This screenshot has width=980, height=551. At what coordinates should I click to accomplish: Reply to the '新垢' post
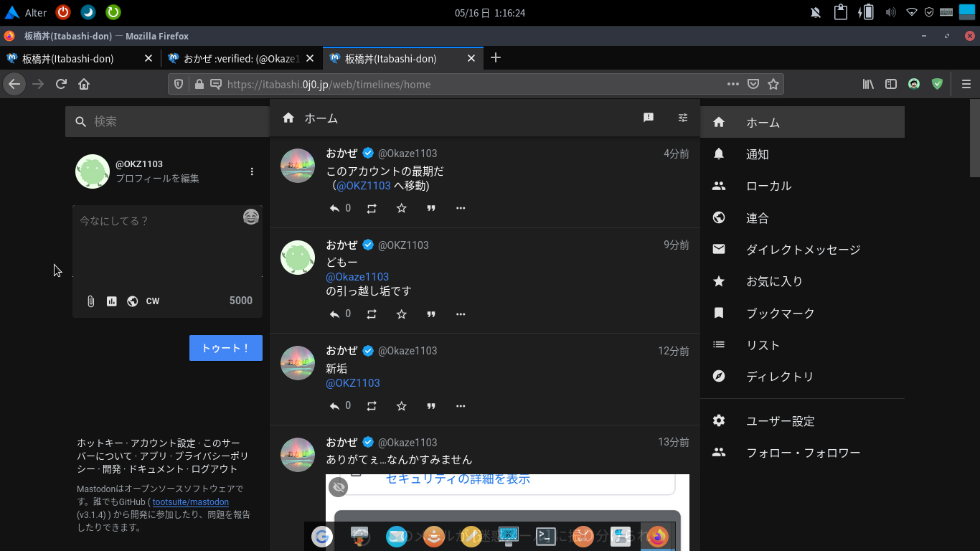click(x=334, y=406)
